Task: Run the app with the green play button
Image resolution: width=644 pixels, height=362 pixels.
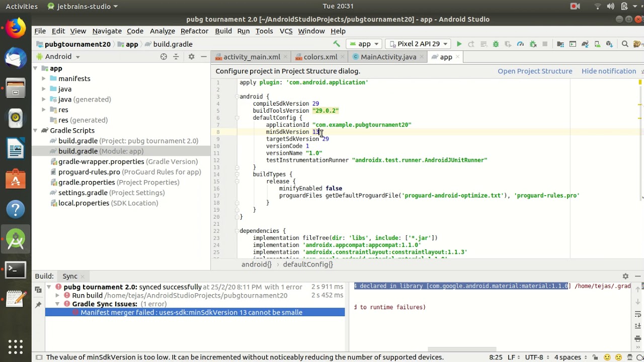Action: (459, 44)
